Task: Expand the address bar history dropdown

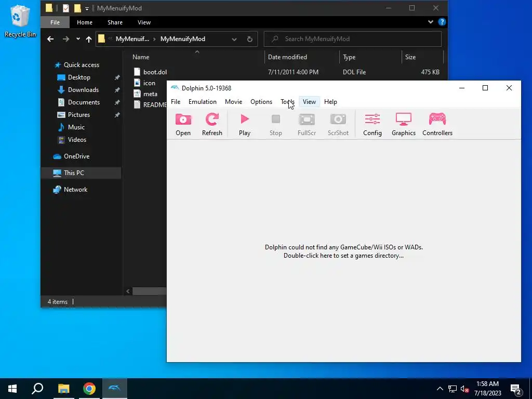Action: pos(234,39)
